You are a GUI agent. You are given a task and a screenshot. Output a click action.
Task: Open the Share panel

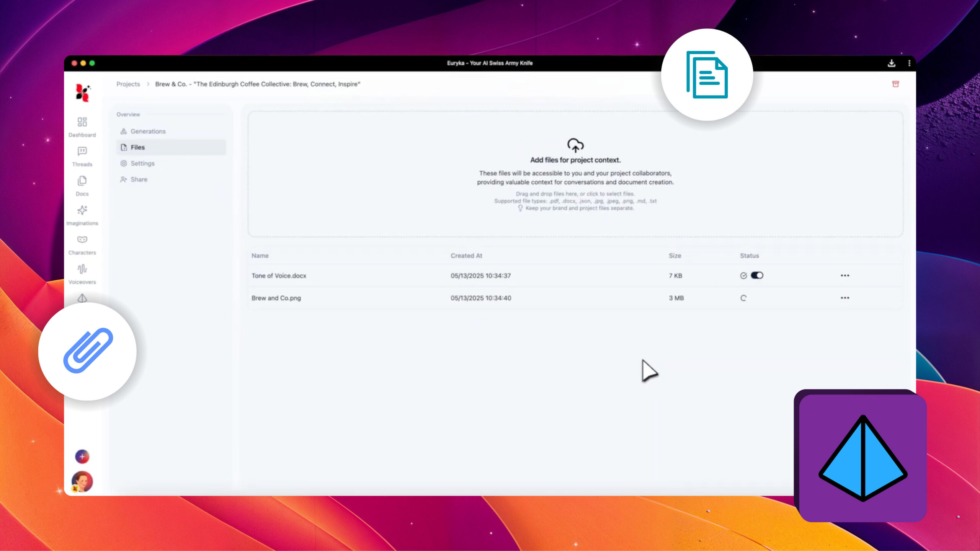(139, 179)
